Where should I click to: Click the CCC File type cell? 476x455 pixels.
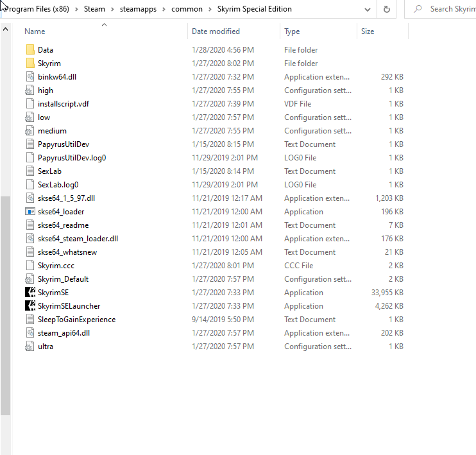point(298,266)
